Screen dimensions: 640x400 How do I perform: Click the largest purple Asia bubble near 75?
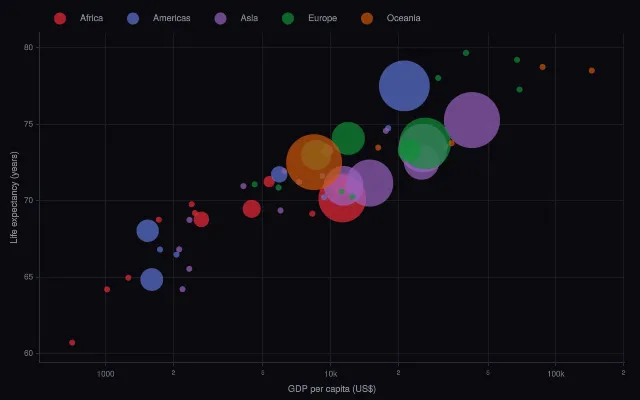pos(472,120)
